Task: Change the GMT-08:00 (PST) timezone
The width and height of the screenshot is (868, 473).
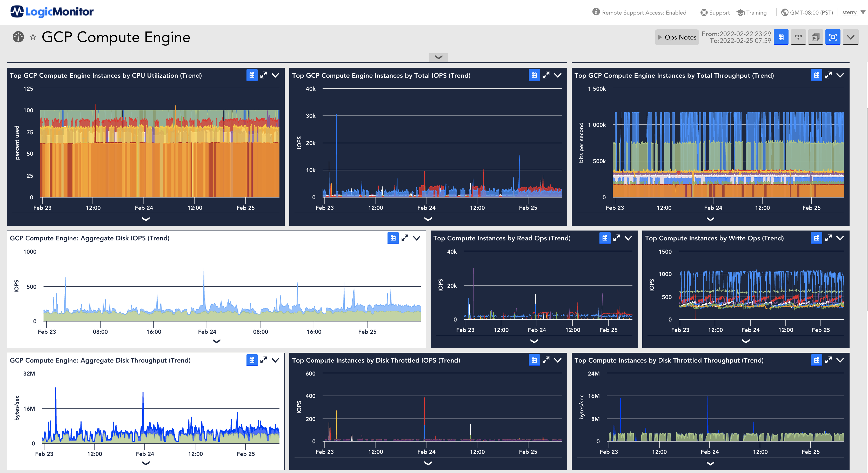Action: (x=807, y=12)
